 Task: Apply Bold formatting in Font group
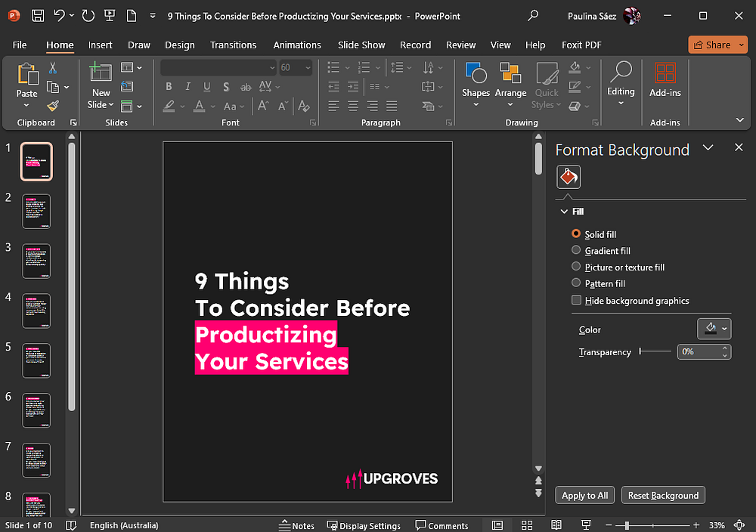[169, 87]
